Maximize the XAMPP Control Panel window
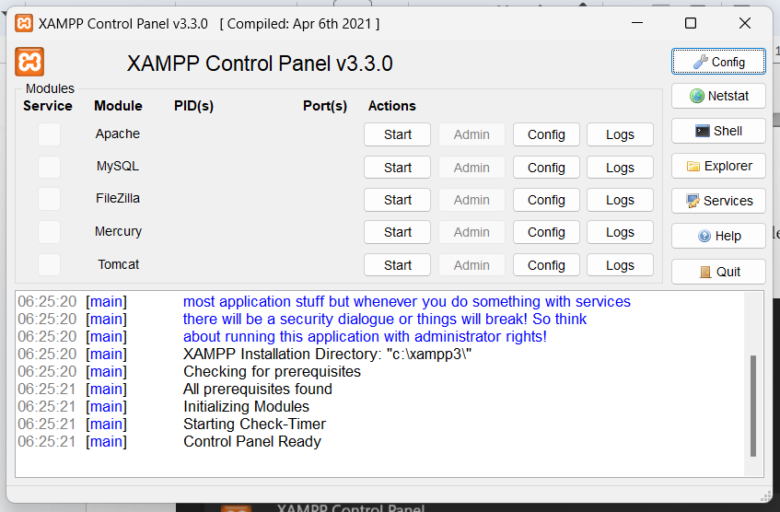 tap(690, 23)
